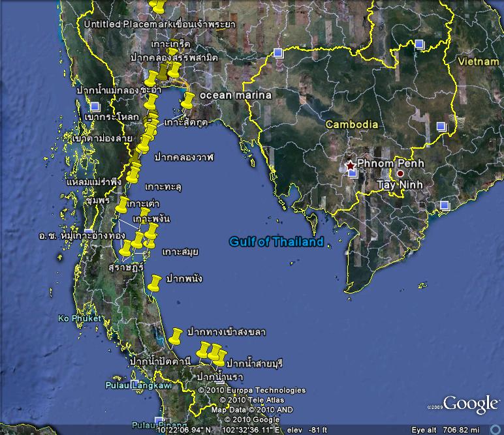Click the Tay Ninh red dot marker
The image size is (504, 435).
(x=400, y=175)
